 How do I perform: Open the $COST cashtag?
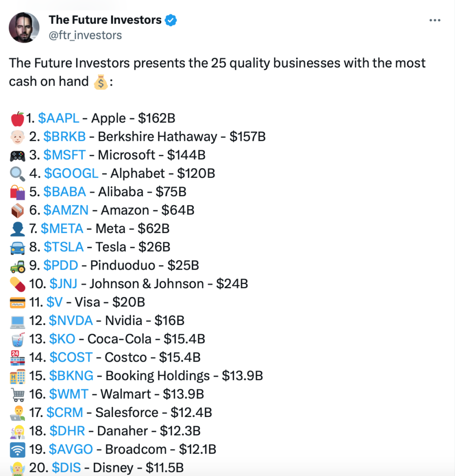(71, 357)
